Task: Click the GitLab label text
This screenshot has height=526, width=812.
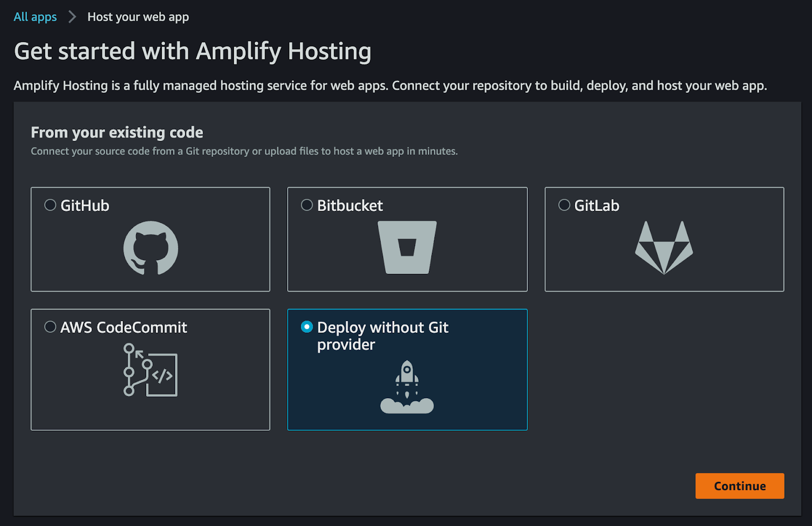Action: click(x=596, y=205)
